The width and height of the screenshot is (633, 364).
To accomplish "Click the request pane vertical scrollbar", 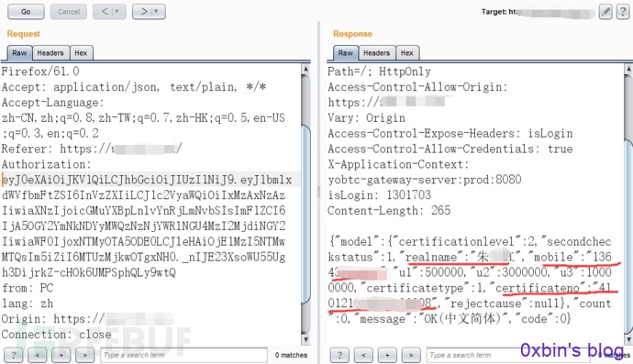I will pos(306,204).
